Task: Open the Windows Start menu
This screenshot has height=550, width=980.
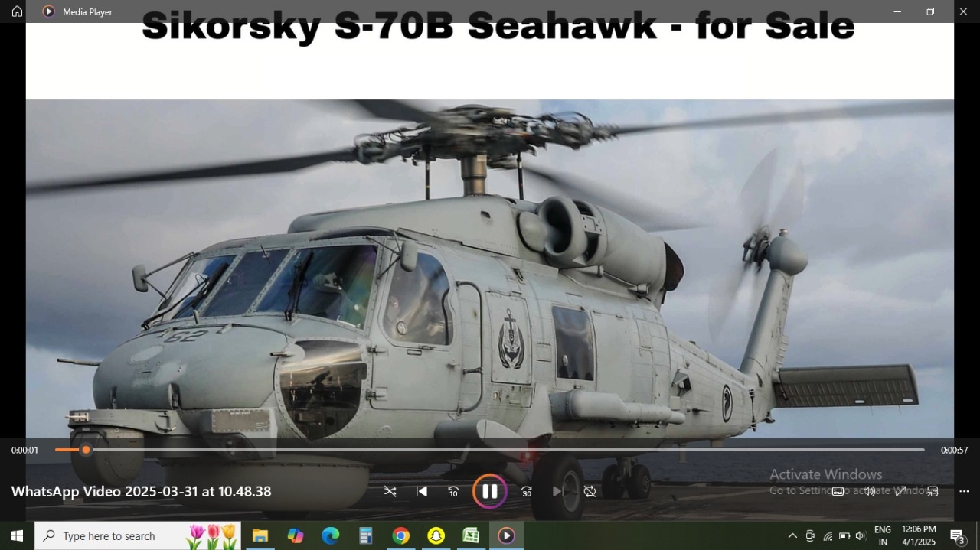Action: click(x=17, y=536)
